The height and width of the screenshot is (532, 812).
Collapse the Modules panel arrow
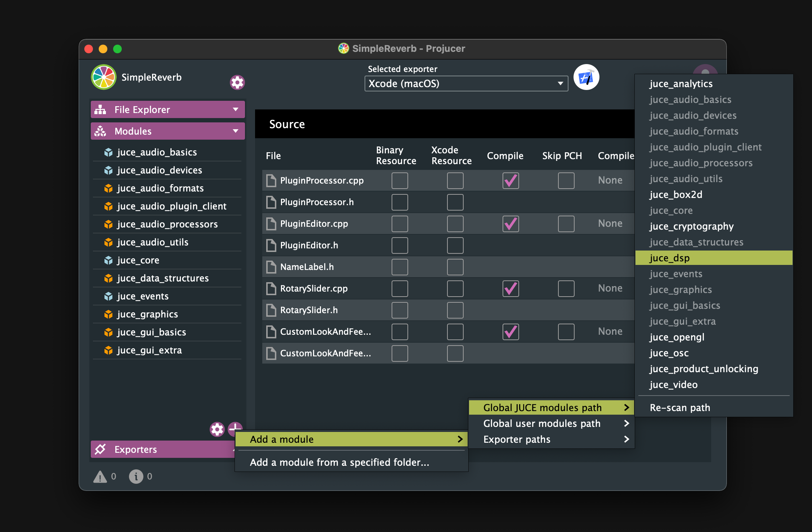[x=236, y=131]
